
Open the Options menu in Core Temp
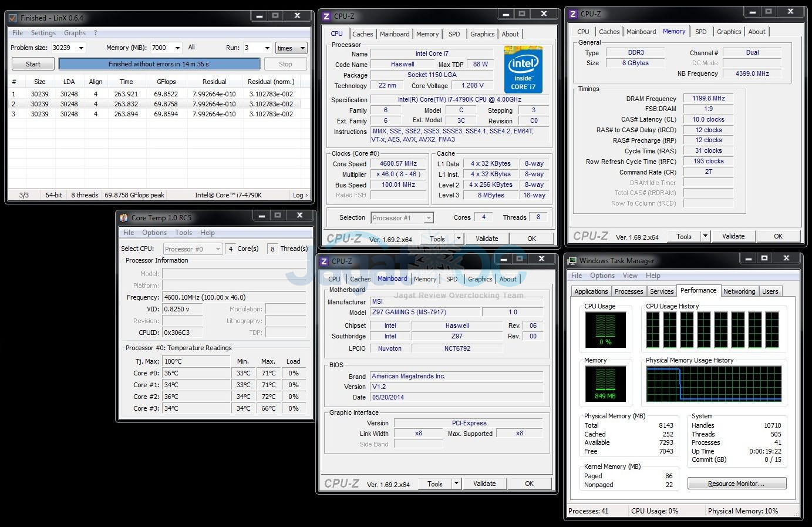(154, 233)
